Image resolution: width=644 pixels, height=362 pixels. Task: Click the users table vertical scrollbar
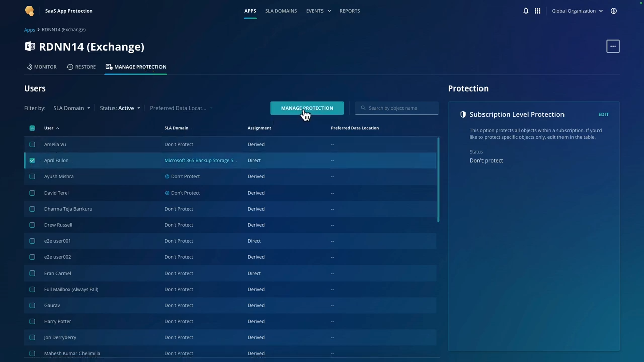click(x=438, y=179)
